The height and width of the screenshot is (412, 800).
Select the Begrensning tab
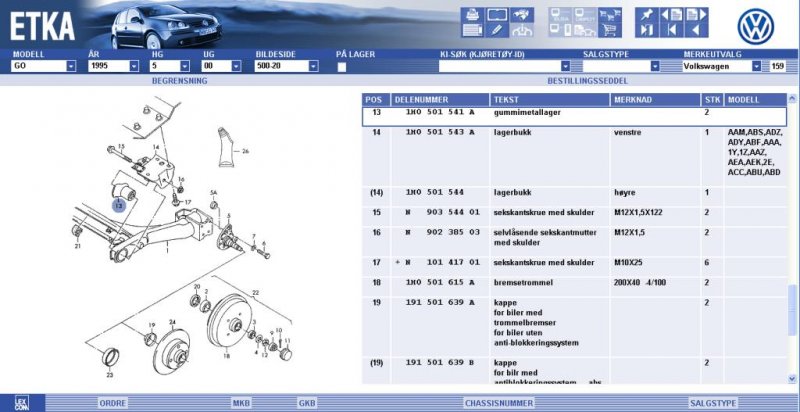(178, 80)
